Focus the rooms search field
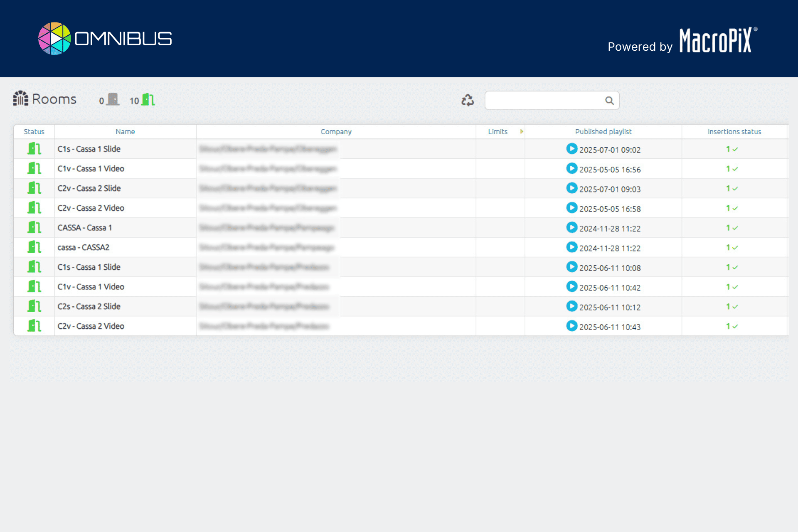Screen dimensions: 798x532 (x=552, y=101)
